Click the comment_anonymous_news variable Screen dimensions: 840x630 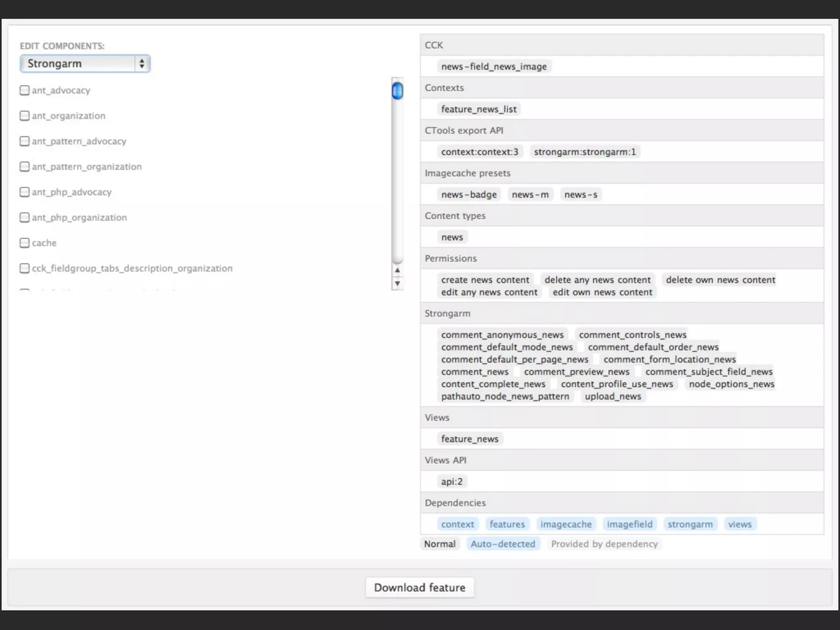[x=502, y=335]
